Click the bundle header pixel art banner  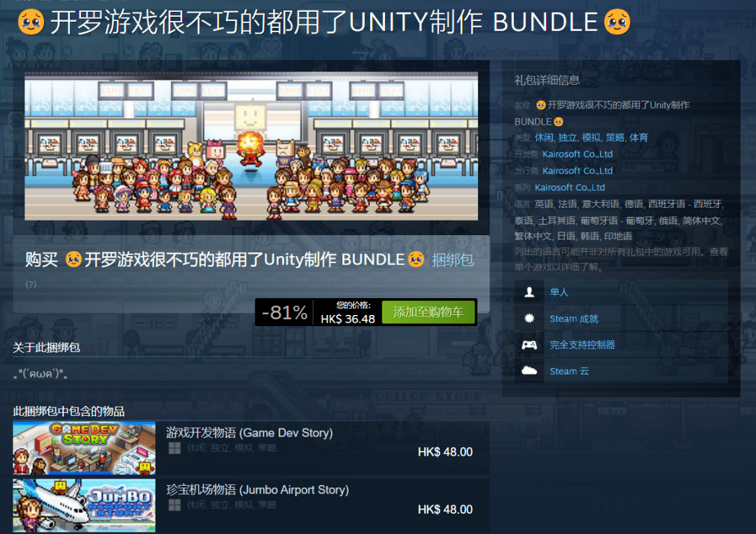(251, 146)
